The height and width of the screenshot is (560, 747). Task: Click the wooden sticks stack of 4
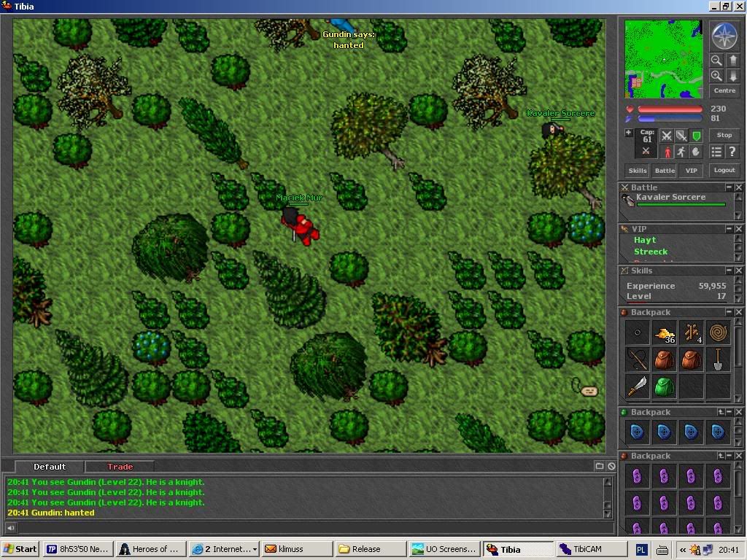coord(692,332)
